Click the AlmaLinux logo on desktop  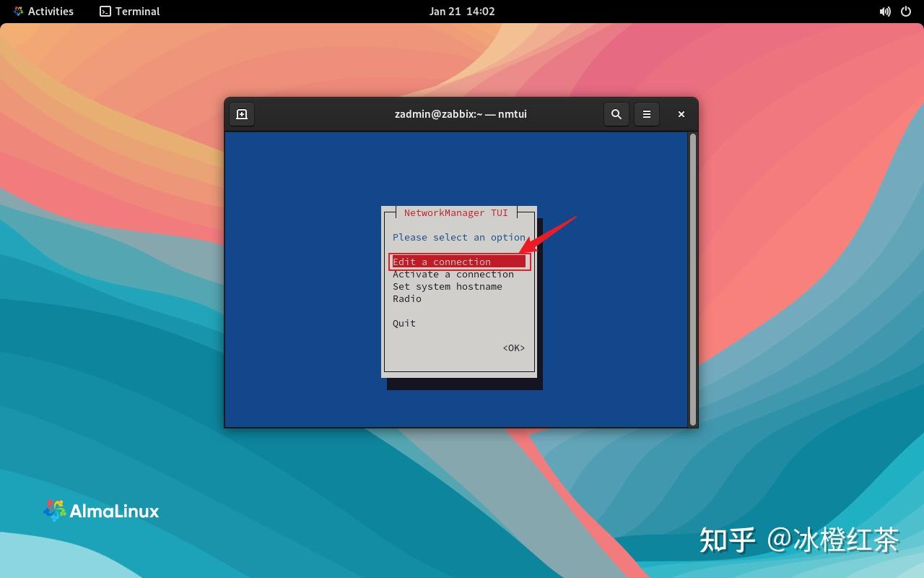click(101, 511)
